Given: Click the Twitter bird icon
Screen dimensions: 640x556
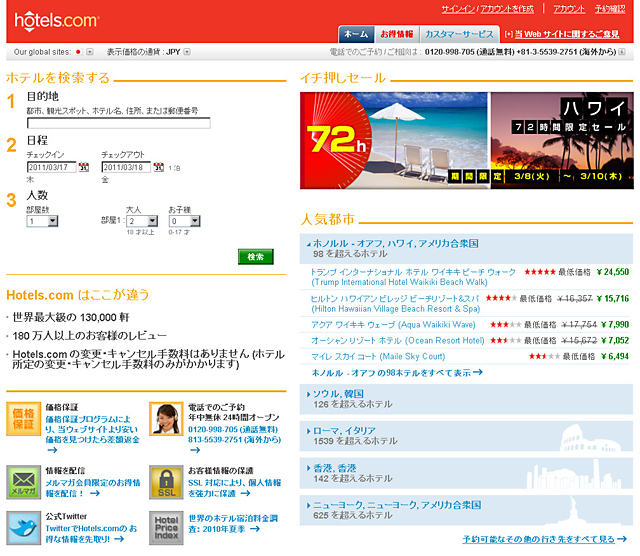Looking at the screenshot, I should 23,527.
